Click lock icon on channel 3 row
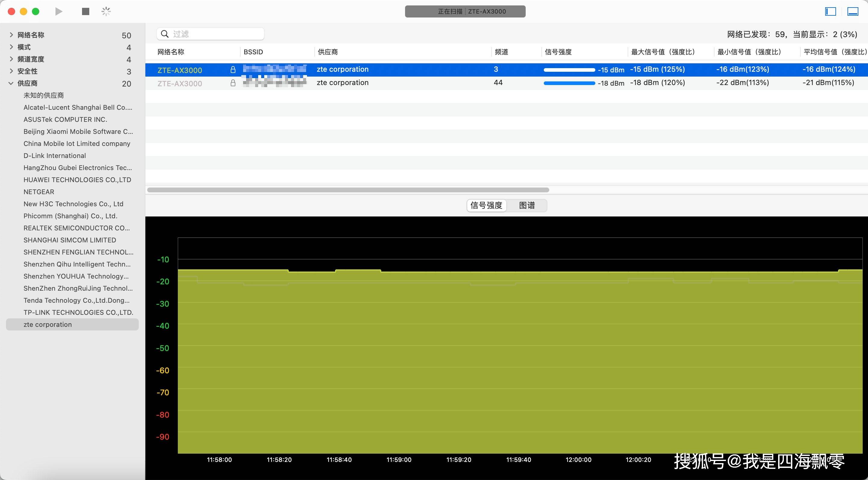Screen dimensions: 868x480 tap(233, 70)
